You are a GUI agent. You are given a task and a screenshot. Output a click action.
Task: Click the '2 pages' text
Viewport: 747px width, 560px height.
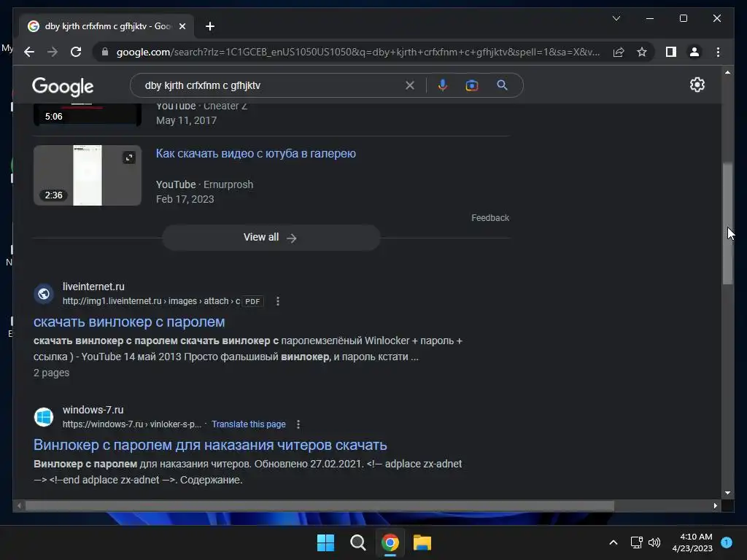point(52,373)
